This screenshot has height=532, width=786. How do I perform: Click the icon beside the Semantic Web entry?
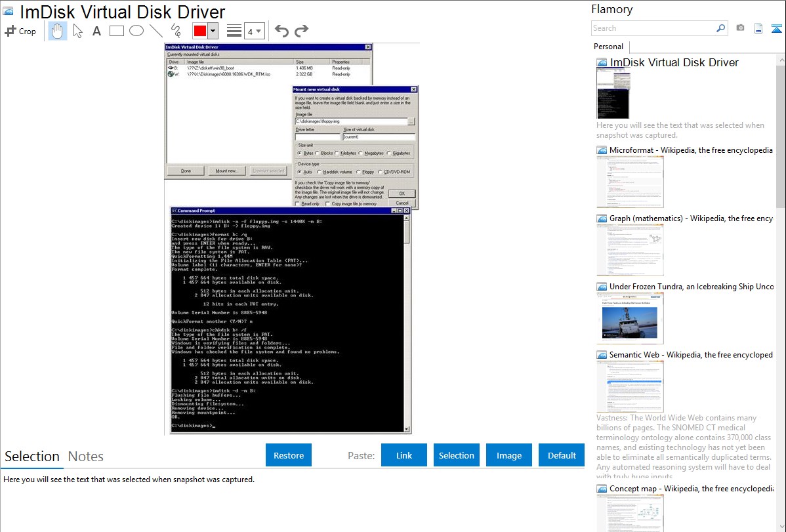click(x=602, y=355)
